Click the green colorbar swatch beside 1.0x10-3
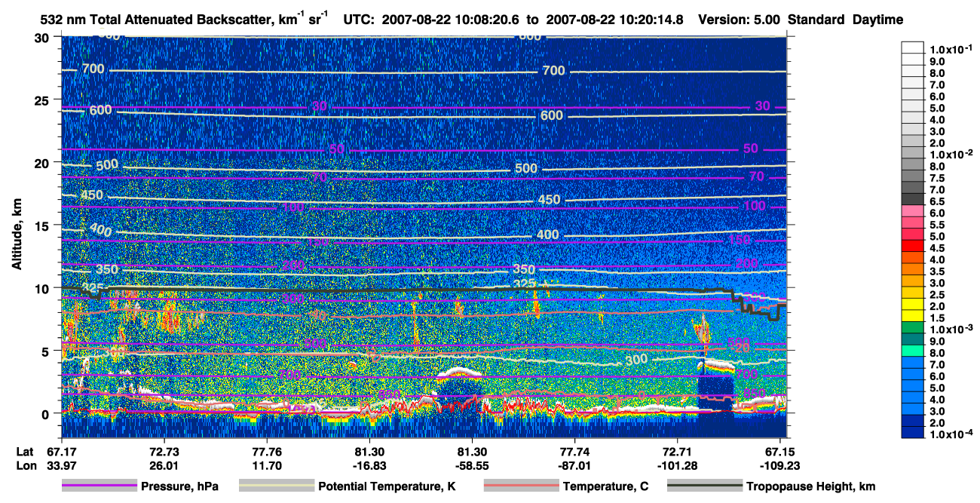 [x=913, y=327]
